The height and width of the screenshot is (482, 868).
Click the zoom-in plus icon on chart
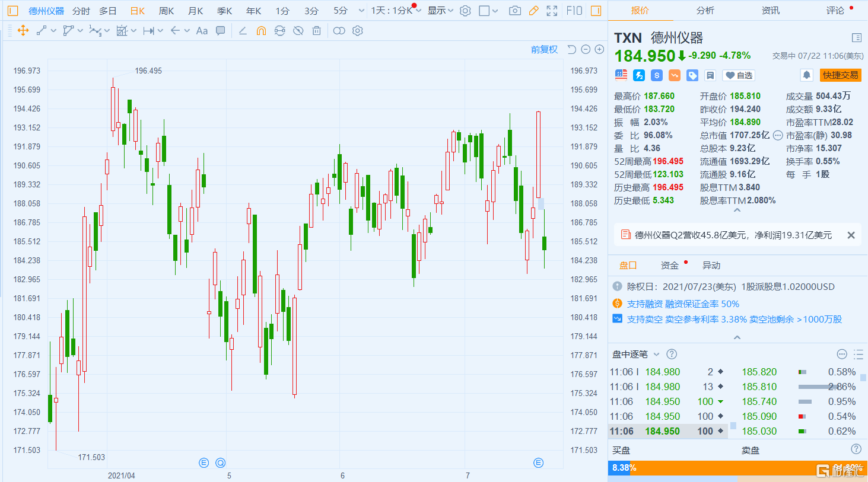pos(600,50)
